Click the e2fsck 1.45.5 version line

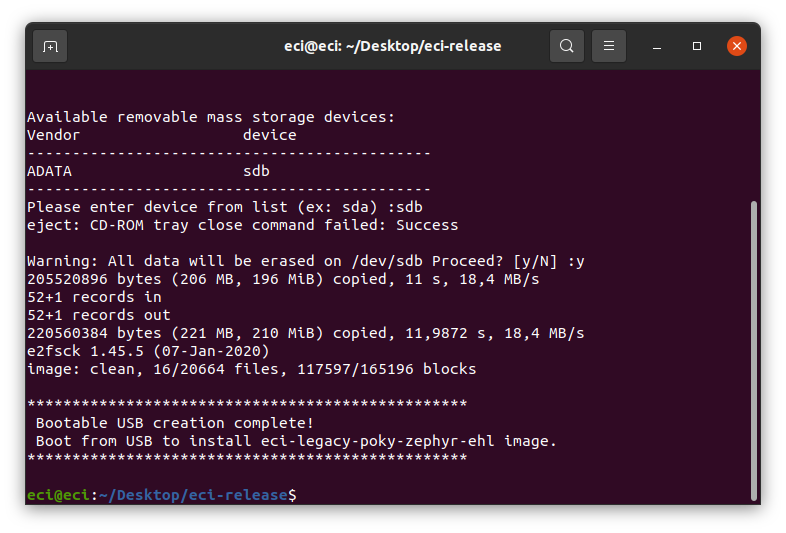[x=148, y=351]
